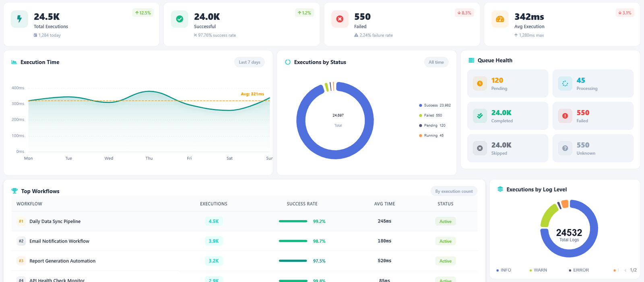
Task: Click the percent icon beside 97.76% success rate
Action: coord(195,35)
